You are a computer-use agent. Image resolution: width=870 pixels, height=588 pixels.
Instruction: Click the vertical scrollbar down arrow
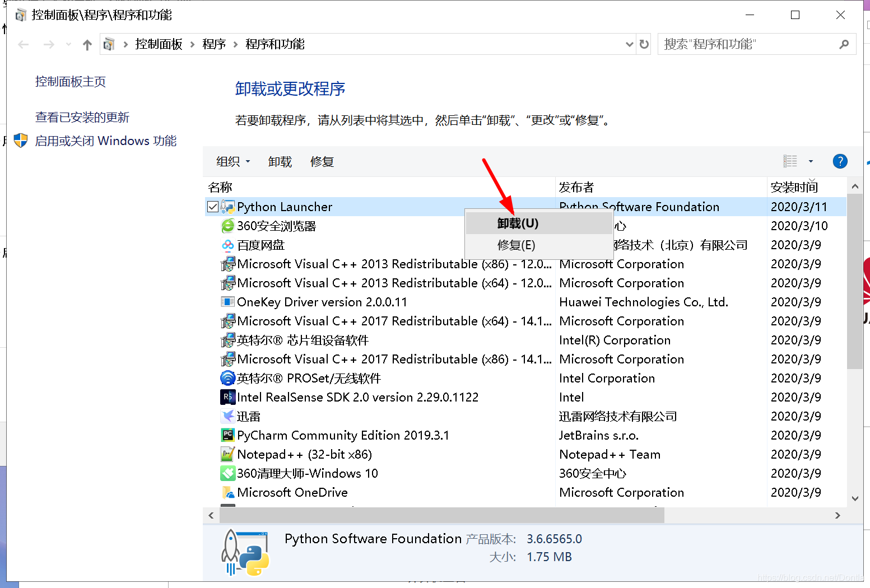pyautogui.click(x=855, y=498)
